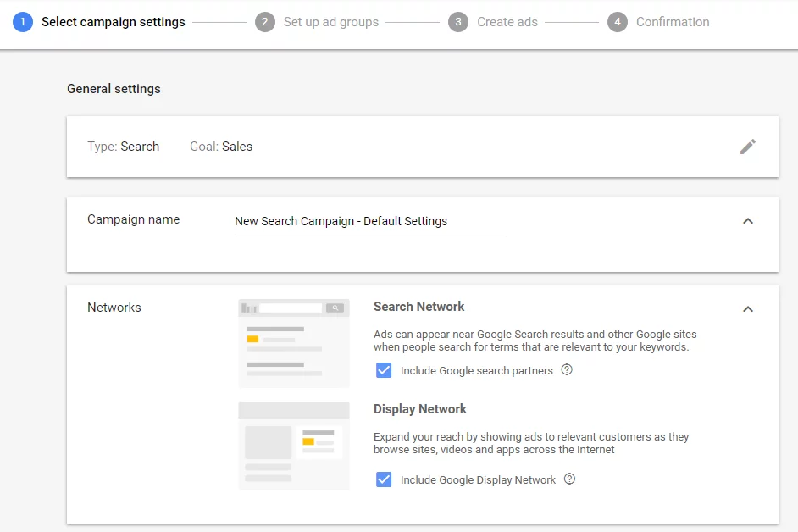Click the Display Network preview thumbnail
The width and height of the screenshot is (798, 532).
coord(293,446)
